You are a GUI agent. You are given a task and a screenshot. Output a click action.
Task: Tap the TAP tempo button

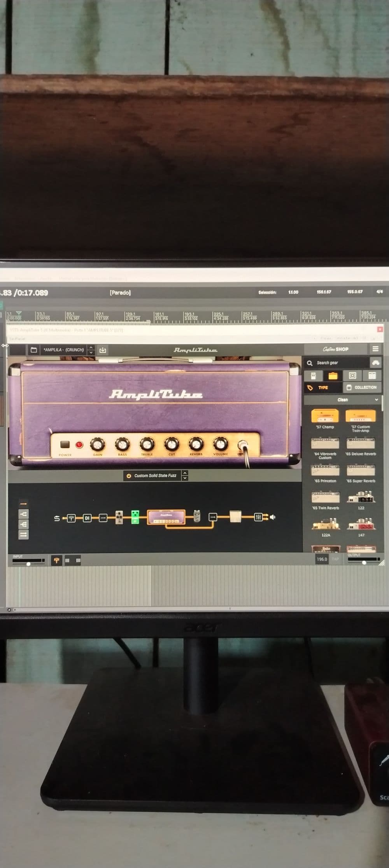point(335,559)
